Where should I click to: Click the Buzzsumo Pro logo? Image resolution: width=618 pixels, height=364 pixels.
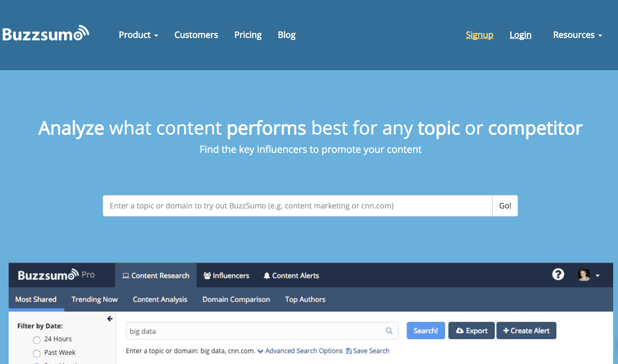pyautogui.click(x=56, y=275)
